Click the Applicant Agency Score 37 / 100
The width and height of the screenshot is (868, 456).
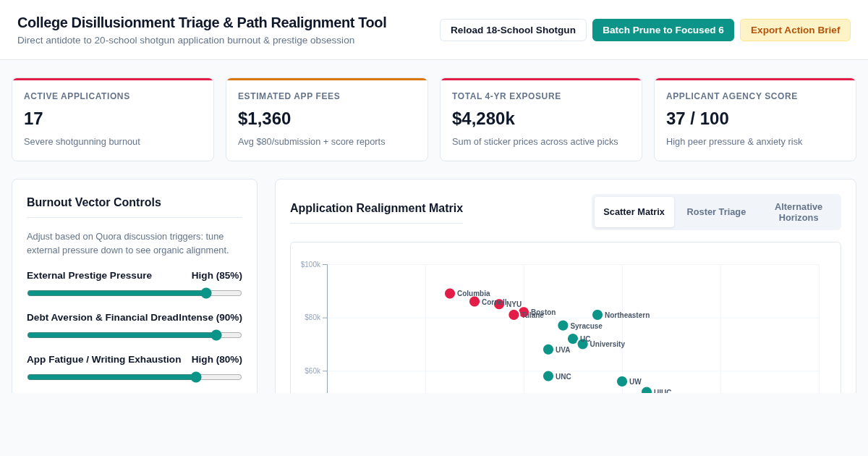point(697,119)
